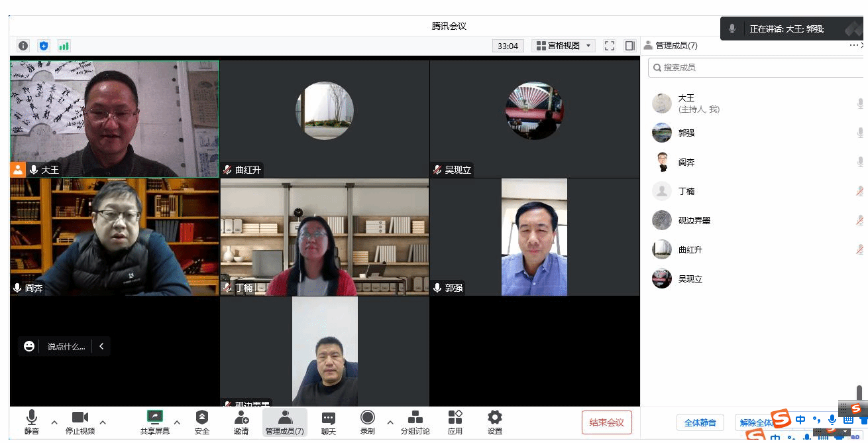Mute microphone with the 静音 button

[31, 421]
